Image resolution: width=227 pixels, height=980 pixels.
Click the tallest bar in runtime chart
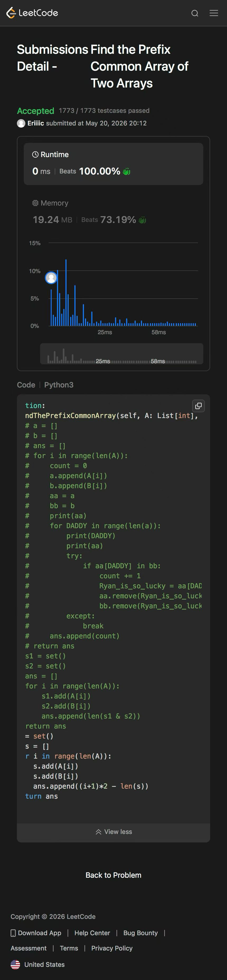(66, 293)
